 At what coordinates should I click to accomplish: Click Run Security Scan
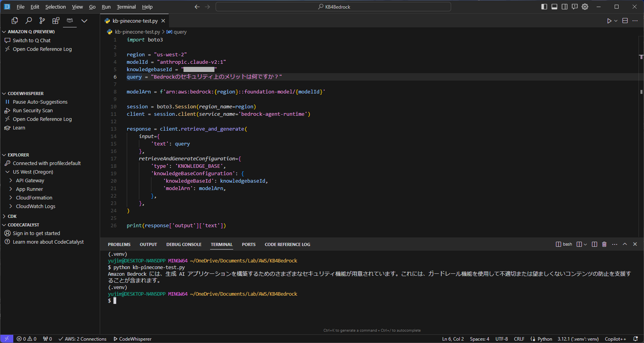click(32, 111)
